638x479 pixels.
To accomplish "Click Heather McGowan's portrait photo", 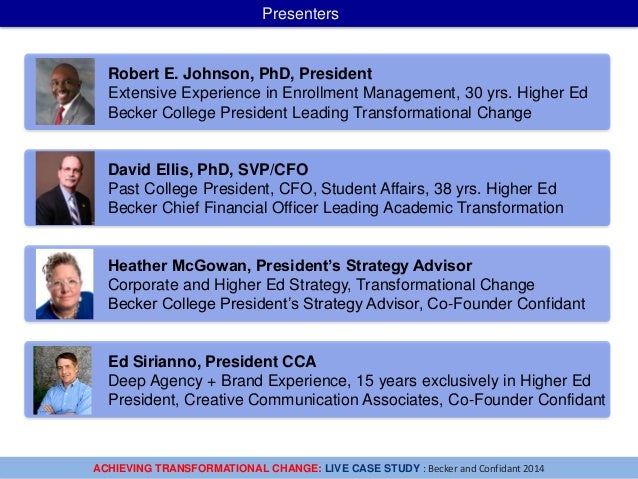I will coord(65,284).
